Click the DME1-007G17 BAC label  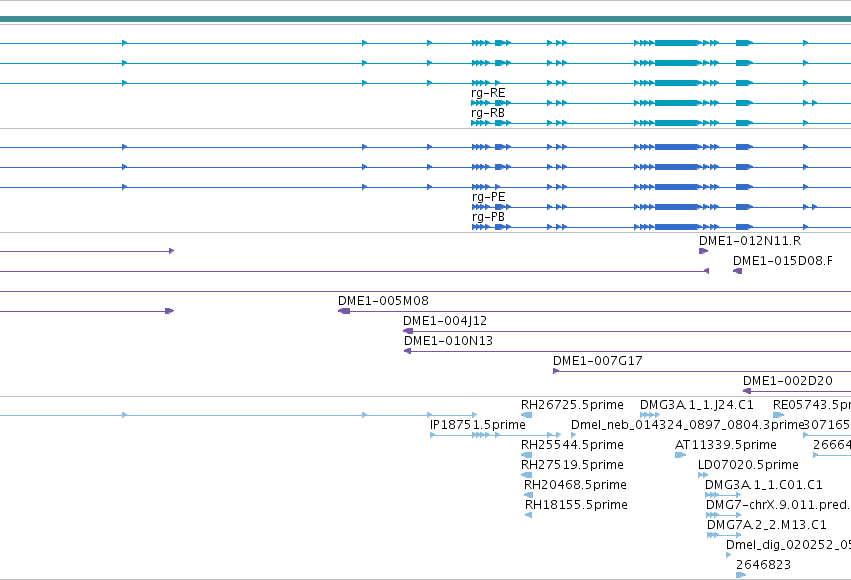[x=598, y=361]
